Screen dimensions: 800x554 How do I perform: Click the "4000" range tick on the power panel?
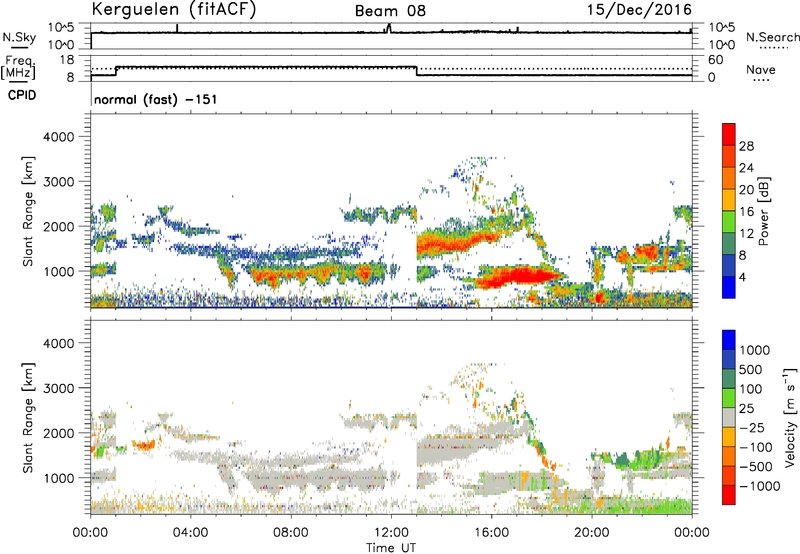click(58, 137)
